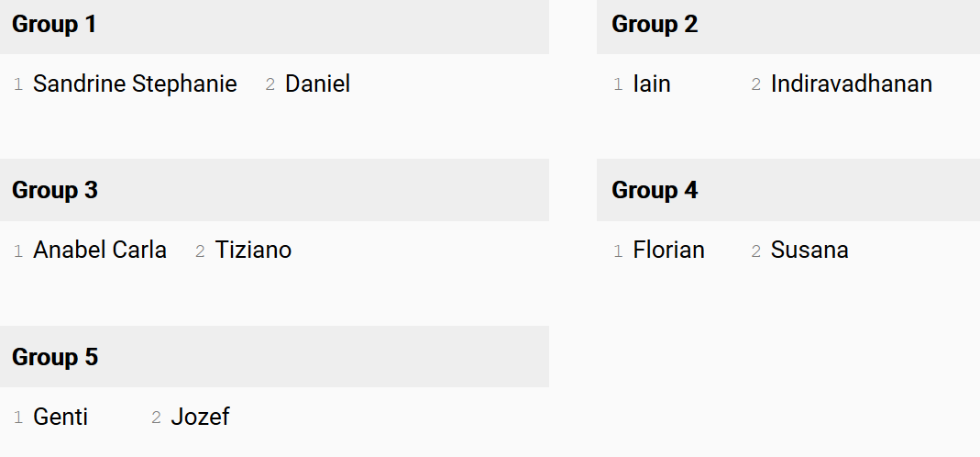
Task: Select number 2 next to Jozef
Action: coord(156,418)
